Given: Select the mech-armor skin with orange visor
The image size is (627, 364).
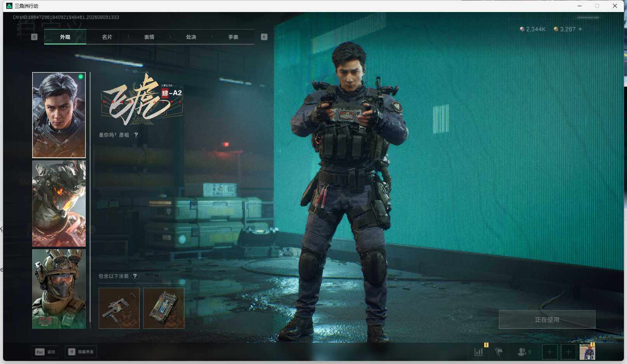Looking at the screenshot, I should click(x=59, y=204).
